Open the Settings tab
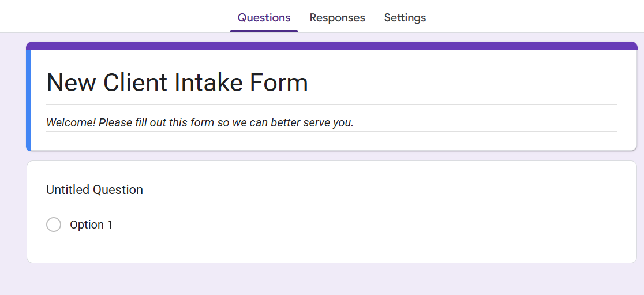This screenshot has height=295, width=644. click(405, 18)
